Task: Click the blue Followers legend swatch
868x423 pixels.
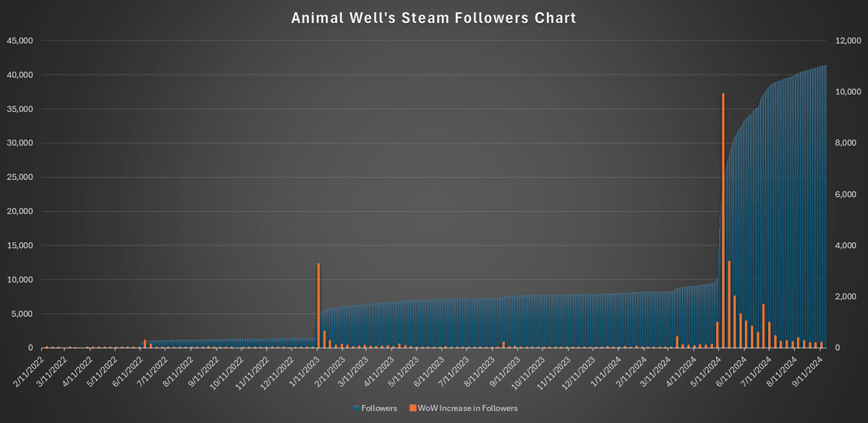Action: 356,409
